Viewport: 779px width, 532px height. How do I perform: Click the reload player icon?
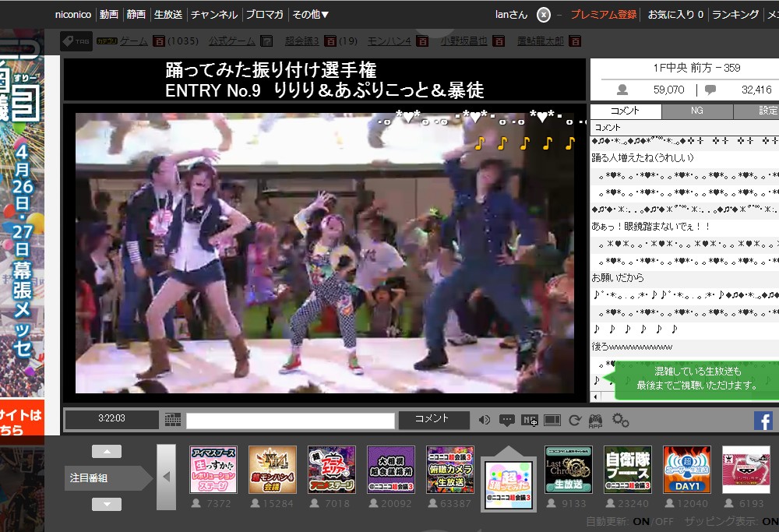(575, 421)
